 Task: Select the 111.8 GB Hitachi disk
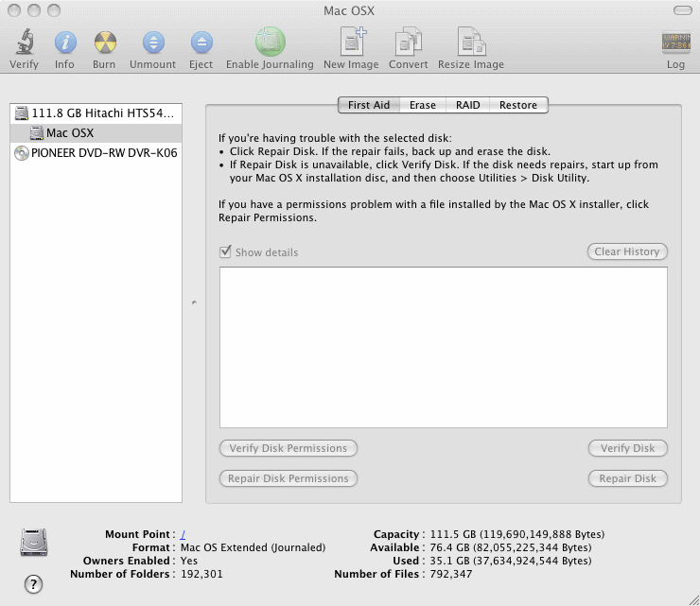(96, 113)
